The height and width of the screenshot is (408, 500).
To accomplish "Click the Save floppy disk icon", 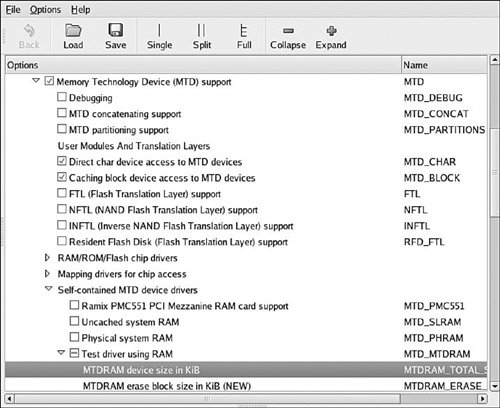I will 115,30.
